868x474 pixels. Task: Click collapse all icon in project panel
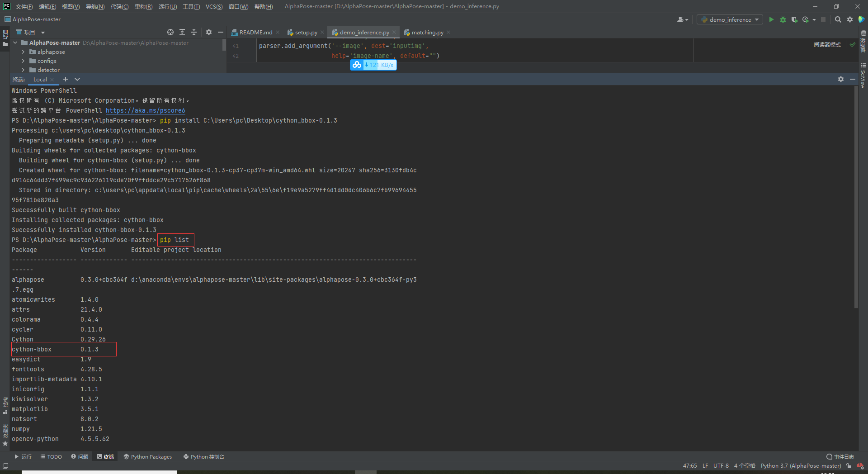(x=194, y=32)
